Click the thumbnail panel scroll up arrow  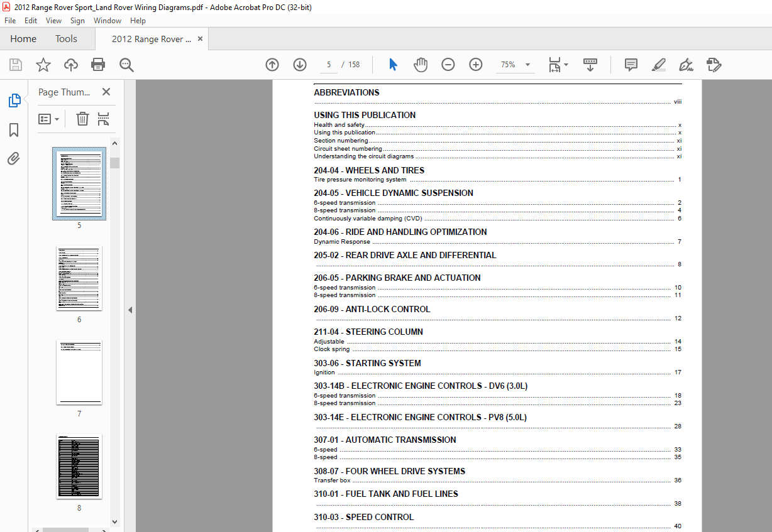pos(114,143)
